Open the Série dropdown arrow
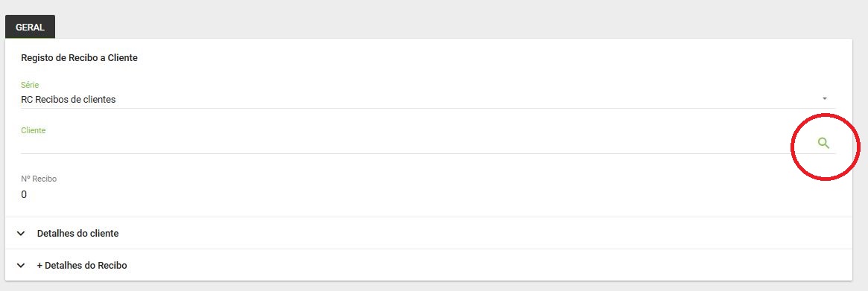The height and width of the screenshot is (291, 868). coord(824,98)
